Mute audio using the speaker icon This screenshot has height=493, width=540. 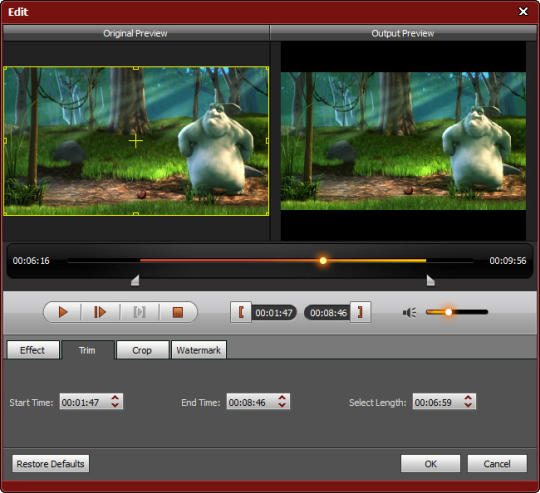(409, 312)
